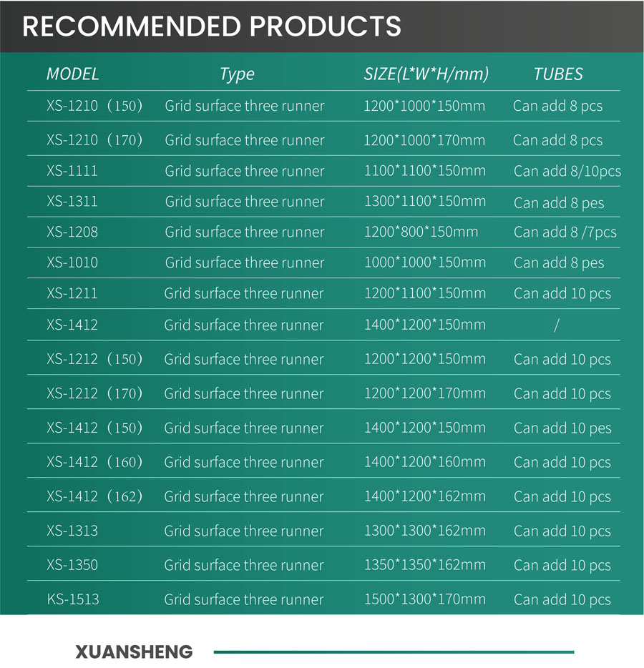644x668 pixels.
Task: Click model XS-1210 (150) cell
Action: point(94,106)
